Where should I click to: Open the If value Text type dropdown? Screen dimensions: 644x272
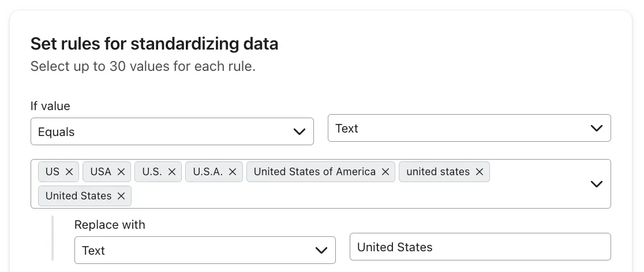click(x=469, y=129)
